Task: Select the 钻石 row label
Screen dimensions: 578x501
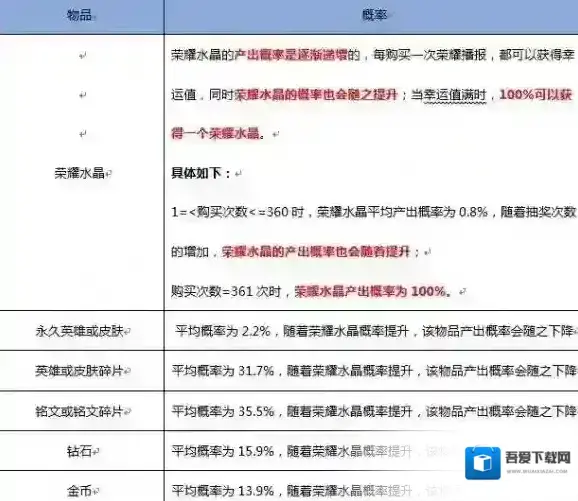Action: pos(79,451)
